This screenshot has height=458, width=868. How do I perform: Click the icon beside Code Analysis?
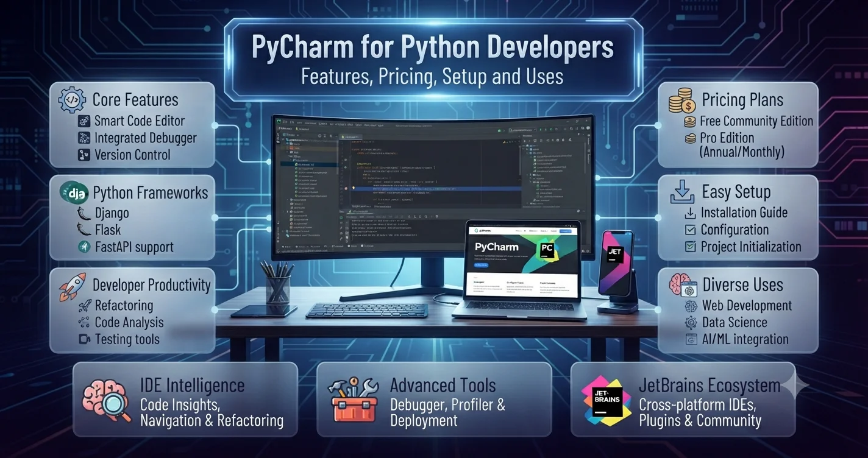tap(84, 322)
